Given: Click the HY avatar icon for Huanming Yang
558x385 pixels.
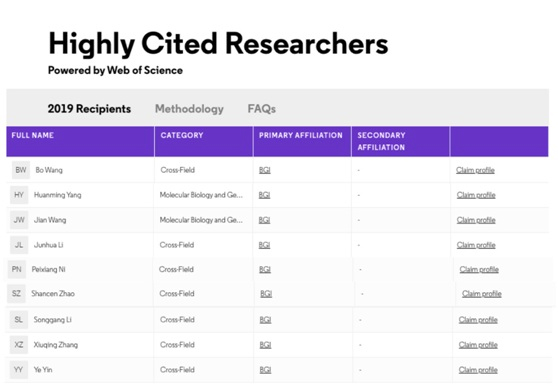Looking at the screenshot, I should pos(19,195).
